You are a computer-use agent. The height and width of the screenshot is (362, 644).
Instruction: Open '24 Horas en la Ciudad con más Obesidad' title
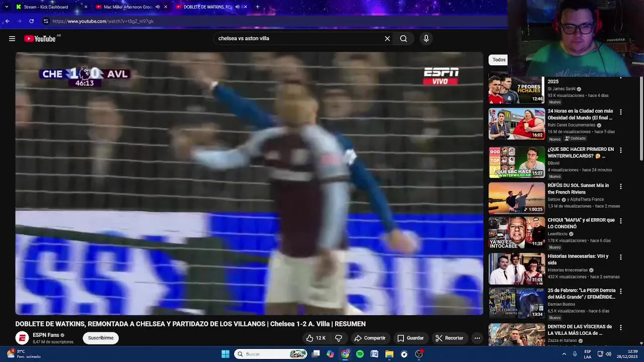tap(580, 115)
